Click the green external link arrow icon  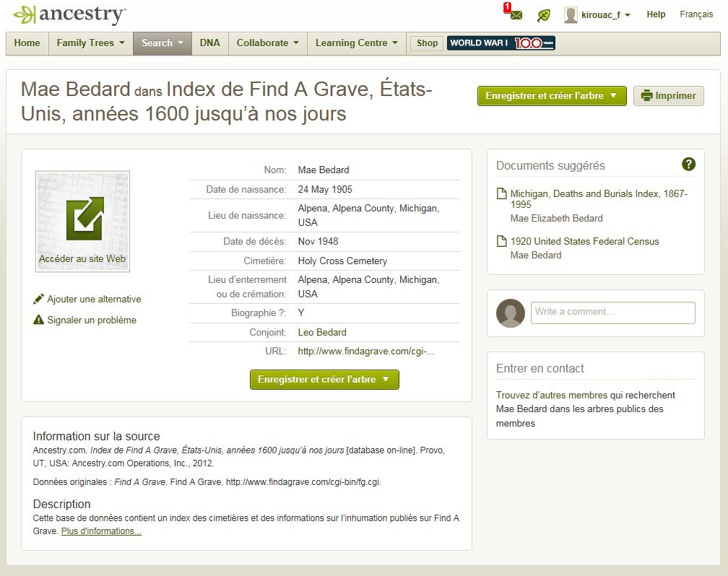85,219
